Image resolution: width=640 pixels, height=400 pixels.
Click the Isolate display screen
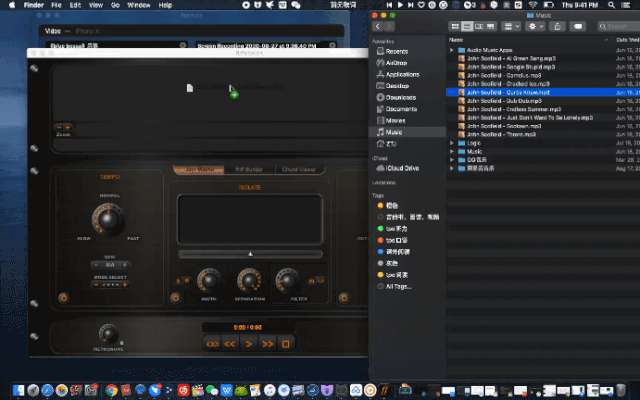250,220
